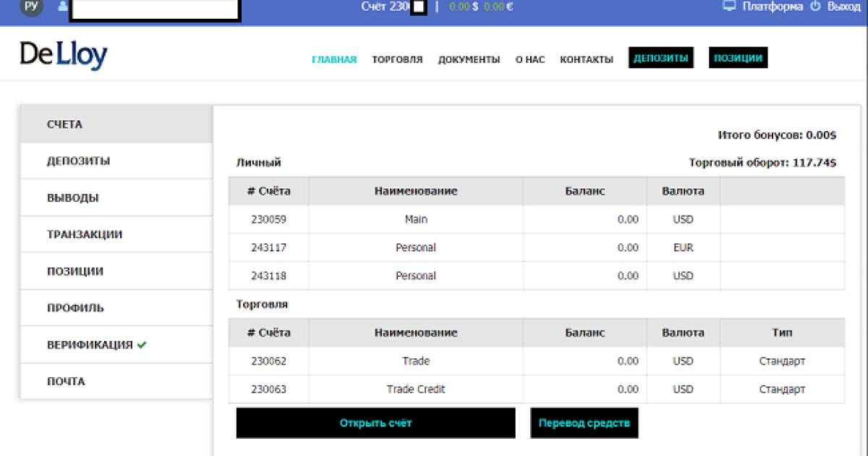Viewport: 868px width, 456px height.
Task: Click the green verification checkmark
Action: [142, 345]
